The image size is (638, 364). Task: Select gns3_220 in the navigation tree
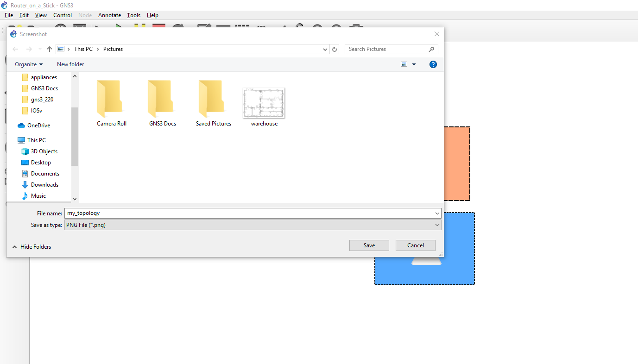pos(42,100)
